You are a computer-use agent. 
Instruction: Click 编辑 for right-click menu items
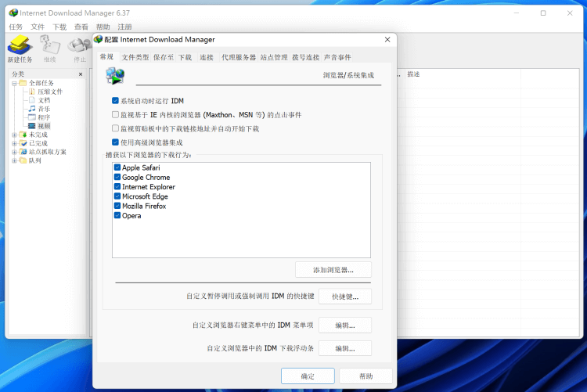345,325
